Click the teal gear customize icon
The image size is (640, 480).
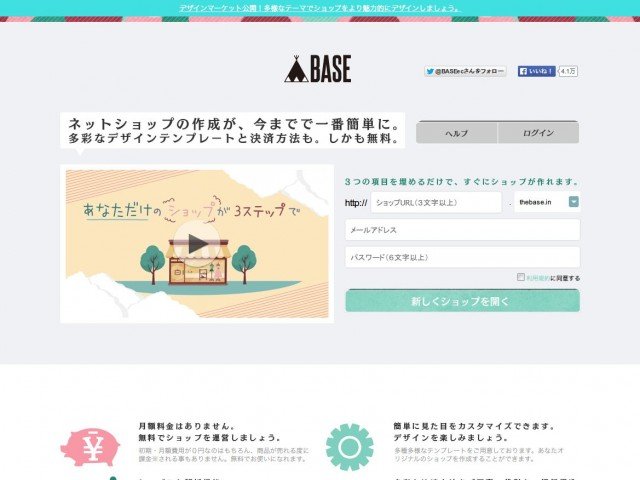pos(349,447)
